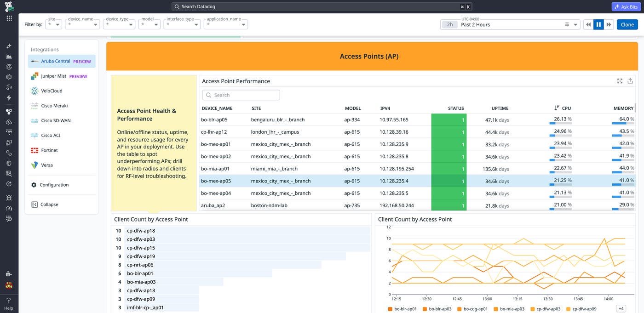
Task: Open the model filter dropdown
Action: coord(149,24)
